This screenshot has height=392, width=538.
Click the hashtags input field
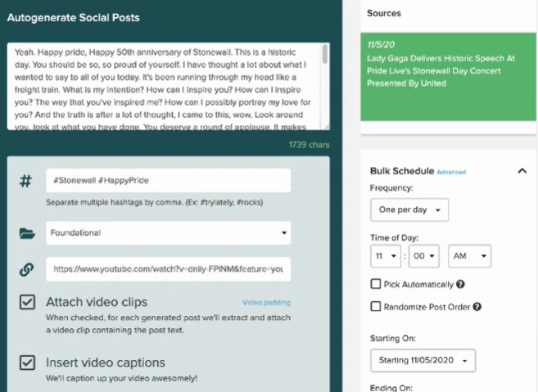168,180
